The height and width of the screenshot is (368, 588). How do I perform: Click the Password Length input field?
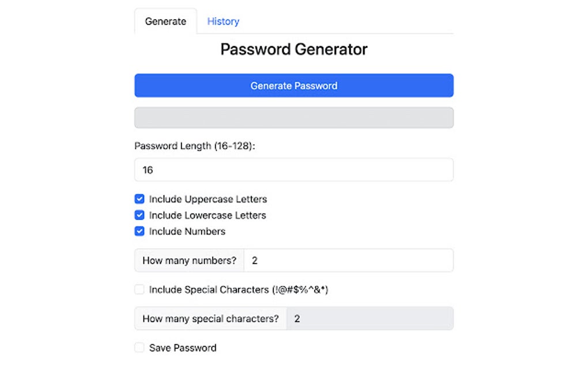pos(293,170)
